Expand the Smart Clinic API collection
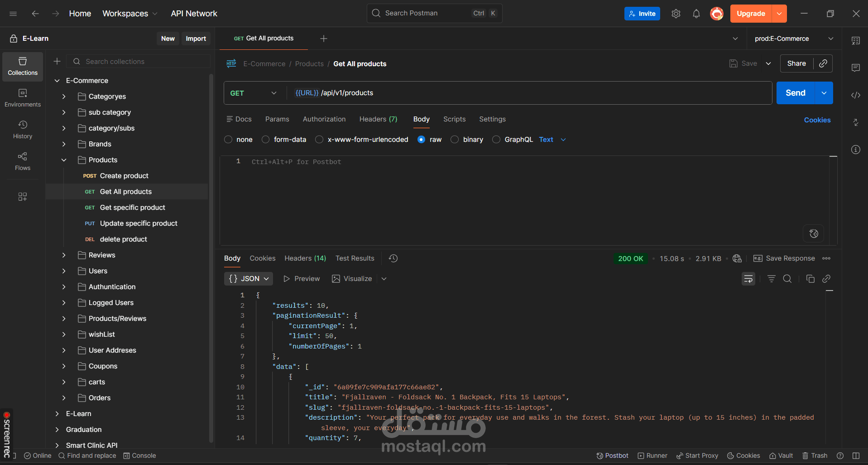The height and width of the screenshot is (465, 868). [57, 446]
